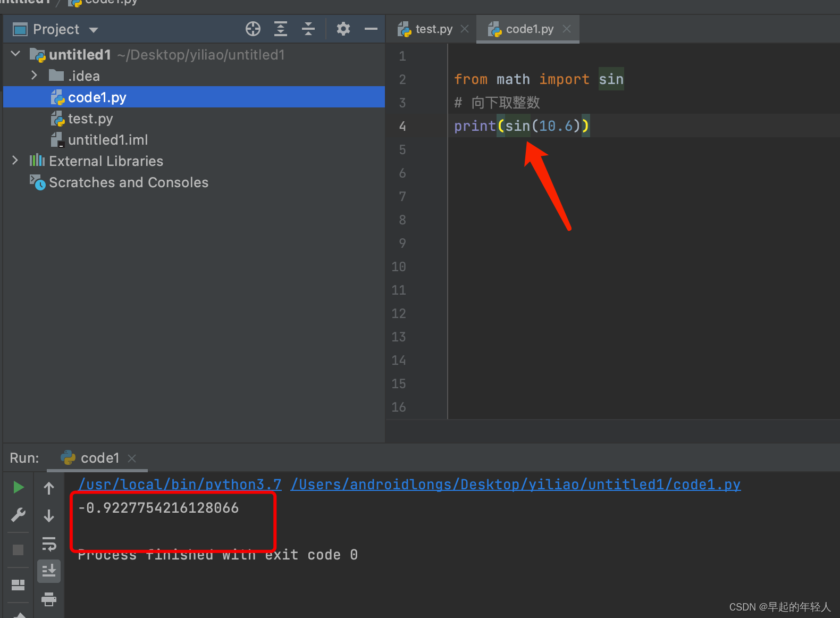Close the test.py editor tab
This screenshot has height=618, width=840.
(465, 29)
